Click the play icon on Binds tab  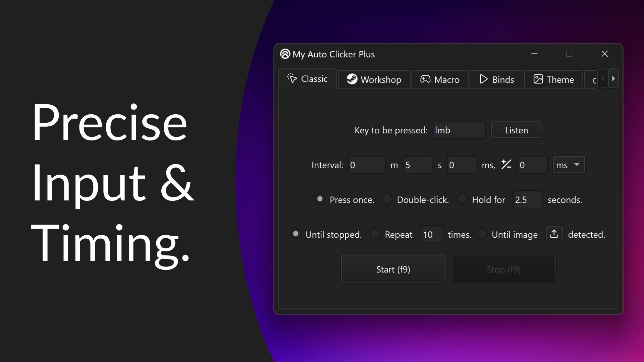pyautogui.click(x=483, y=79)
